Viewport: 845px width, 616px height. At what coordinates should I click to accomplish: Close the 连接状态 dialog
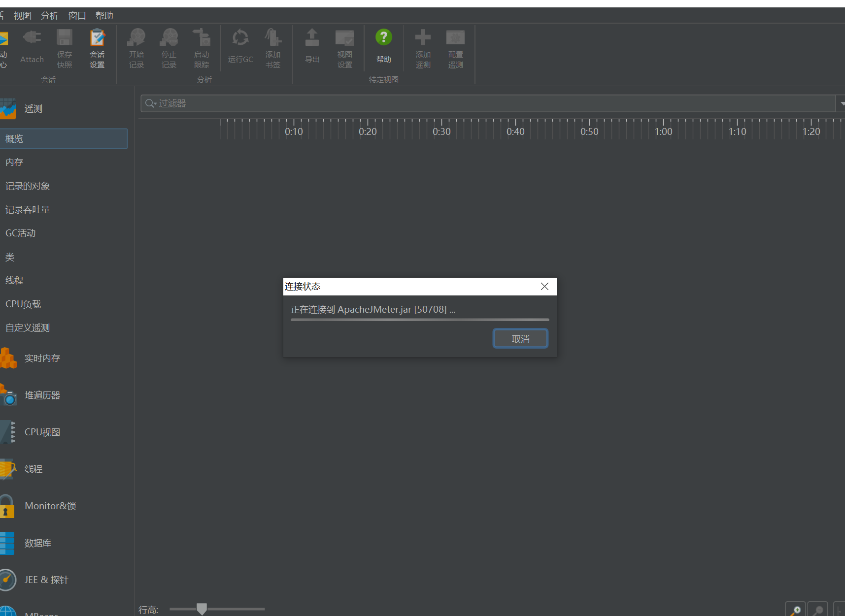pyautogui.click(x=544, y=287)
